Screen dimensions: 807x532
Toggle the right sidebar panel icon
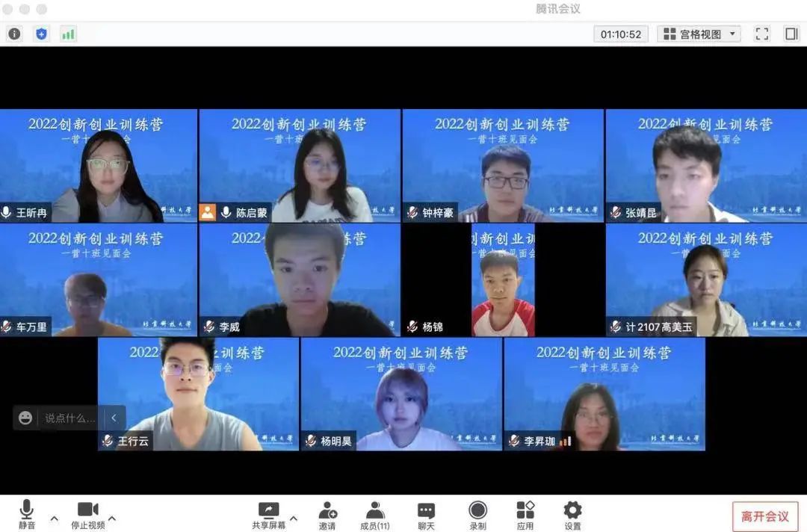coord(791,34)
